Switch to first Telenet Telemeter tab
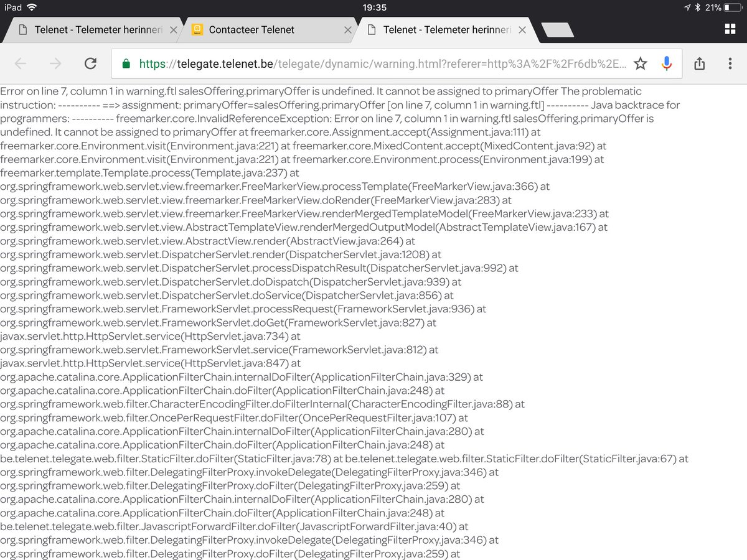The height and width of the screenshot is (560, 747). (93, 30)
